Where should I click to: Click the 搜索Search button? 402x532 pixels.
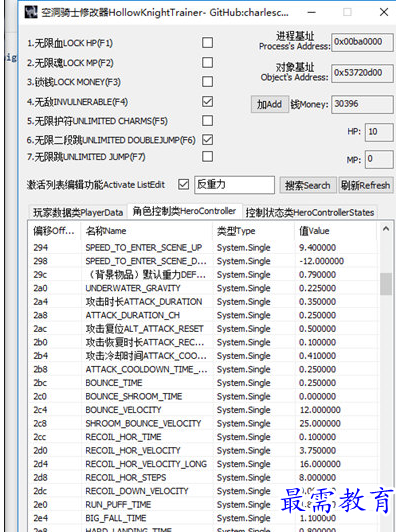coord(308,185)
